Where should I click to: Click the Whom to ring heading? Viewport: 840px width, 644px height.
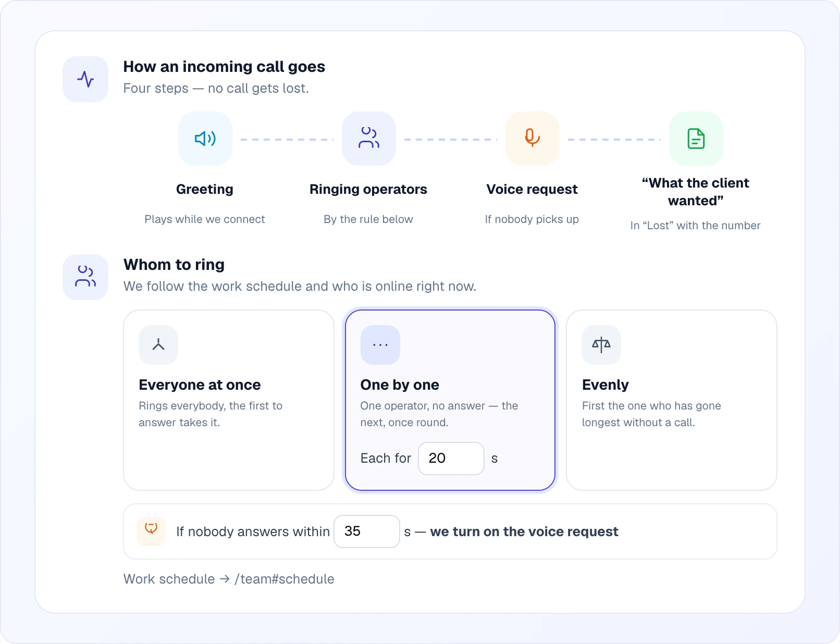[x=174, y=265]
